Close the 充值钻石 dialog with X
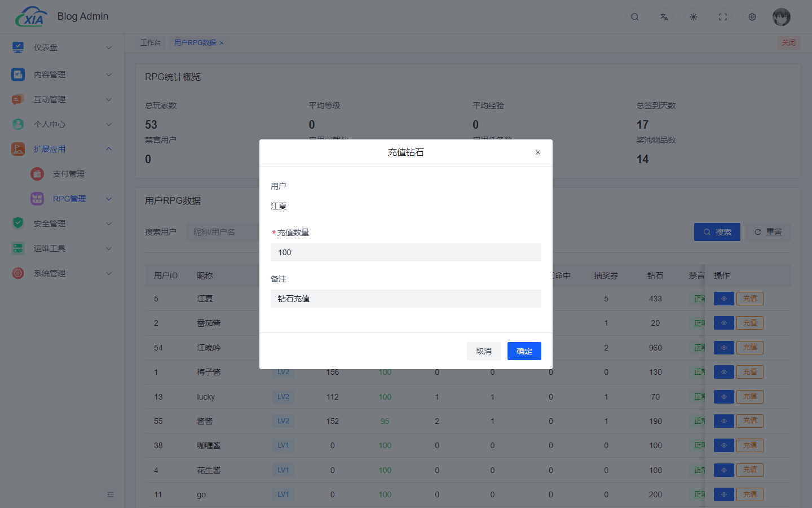812x508 pixels. click(538, 152)
